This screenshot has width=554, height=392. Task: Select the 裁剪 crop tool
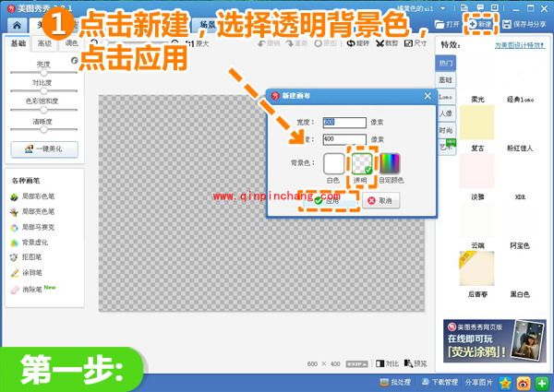pyautogui.click(x=387, y=43)
